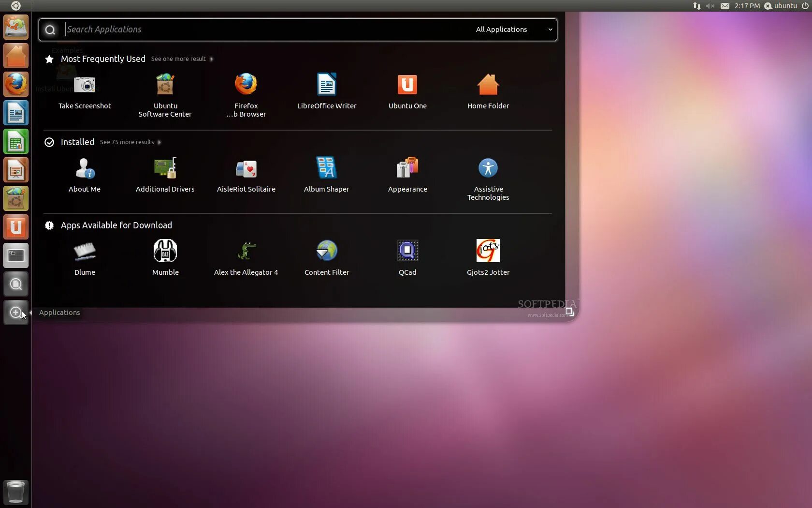Open the ubuntu user menu
The width and height of the screenshot is (812, 508).
[781, 6]
